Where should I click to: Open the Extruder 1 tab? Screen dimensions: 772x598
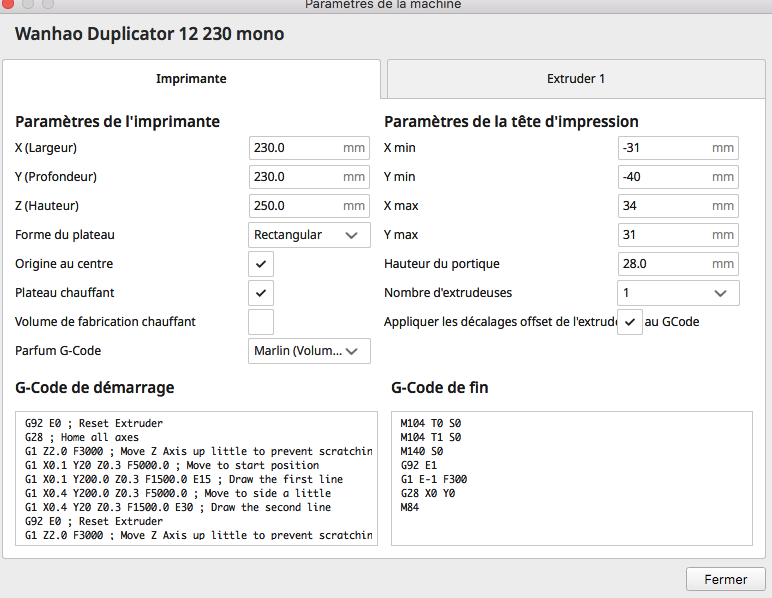(576, 79)
